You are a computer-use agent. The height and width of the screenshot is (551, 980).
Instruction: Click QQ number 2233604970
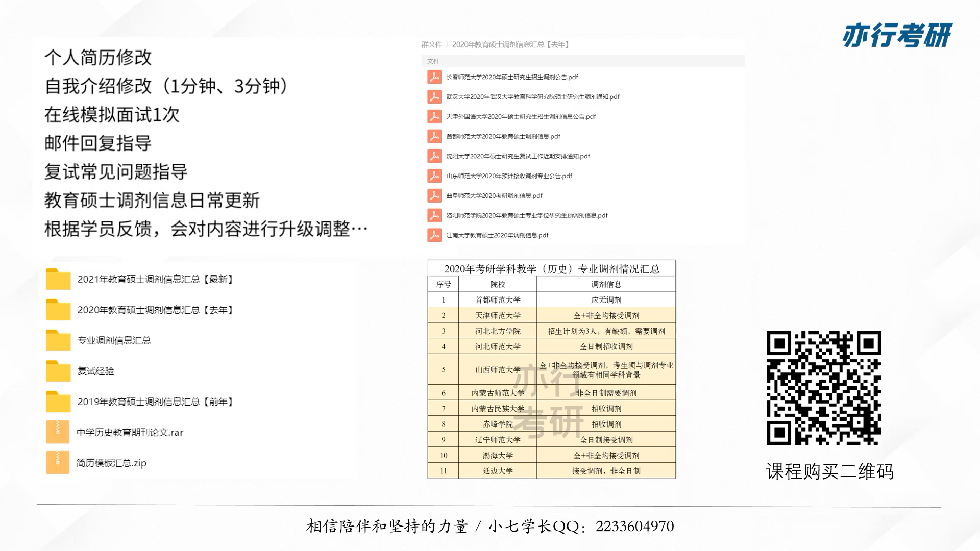click(634, 527)
